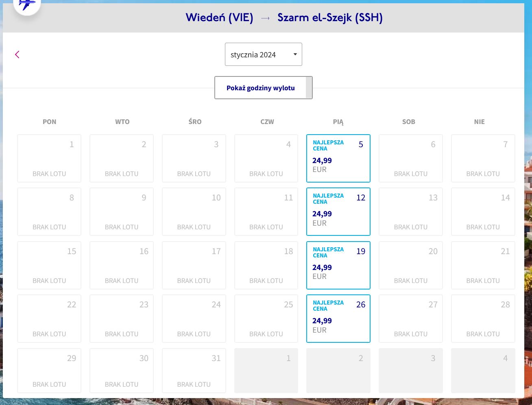Click the January 9 no-flight cell
532x405 pixels.
tap(122, 211)
